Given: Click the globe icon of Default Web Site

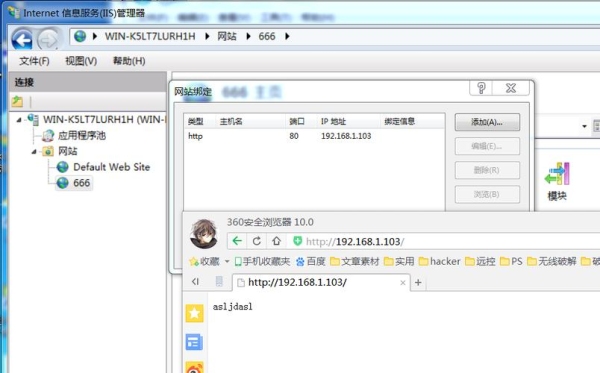Looking at the screenshot, I should tap(62, 167).
